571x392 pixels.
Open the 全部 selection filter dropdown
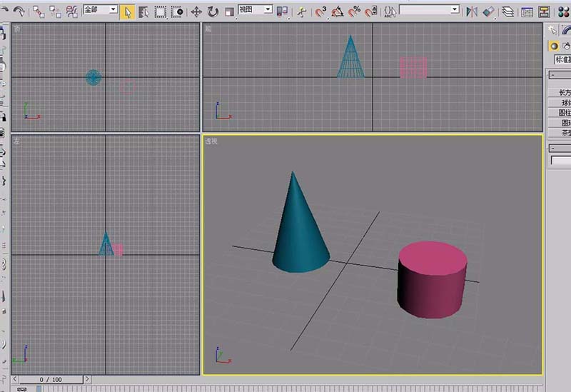click(x=101, y=10)
